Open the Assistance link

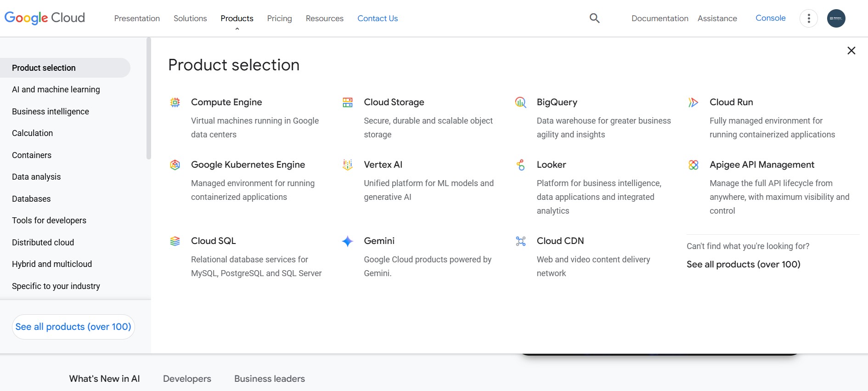pos(717,18)
